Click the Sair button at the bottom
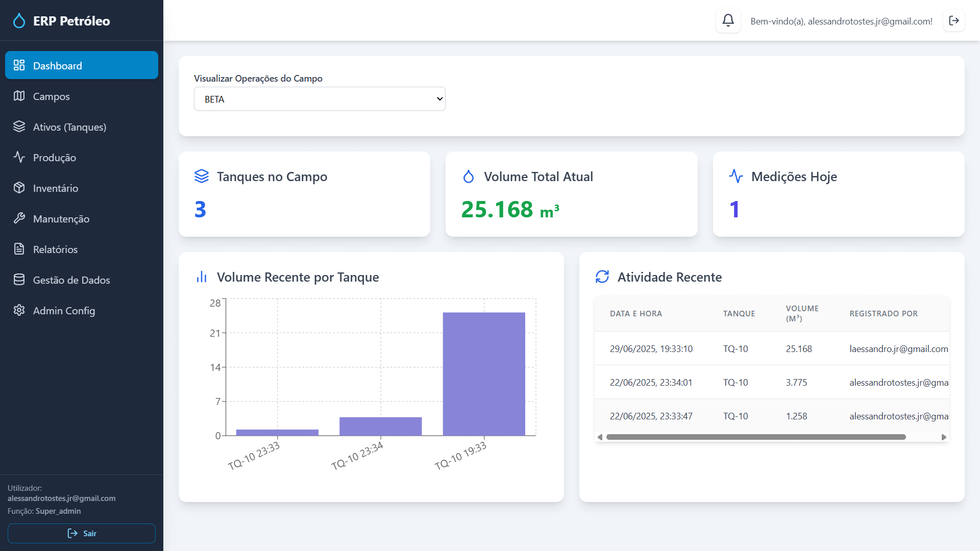This screenshot has width=980, height=551. pos(82,533)
